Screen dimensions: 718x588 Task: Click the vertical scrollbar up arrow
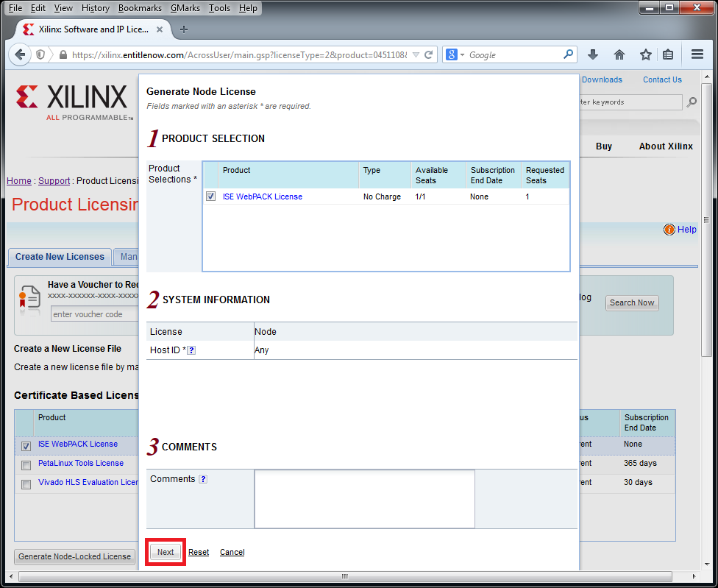(706, 77)
